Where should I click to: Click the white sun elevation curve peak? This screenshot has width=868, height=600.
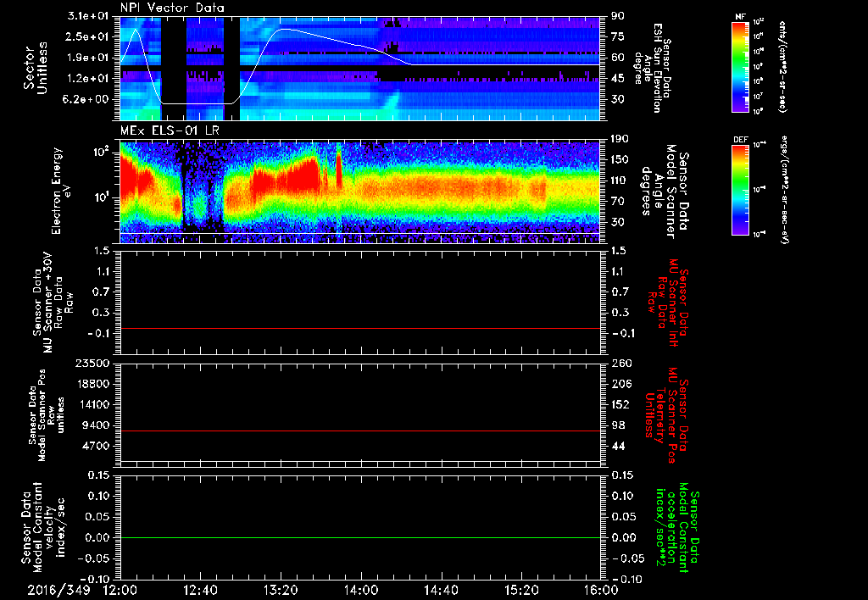point(285,29)
